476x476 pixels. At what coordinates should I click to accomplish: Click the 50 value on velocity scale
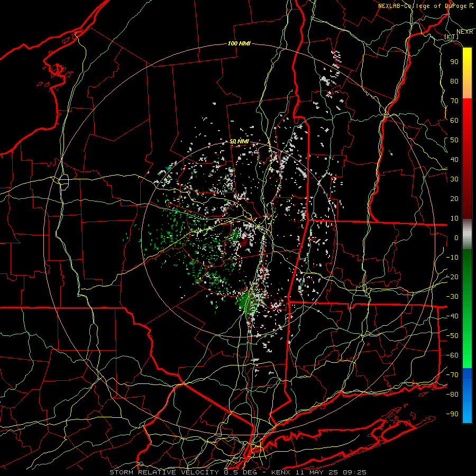[454, 140]
